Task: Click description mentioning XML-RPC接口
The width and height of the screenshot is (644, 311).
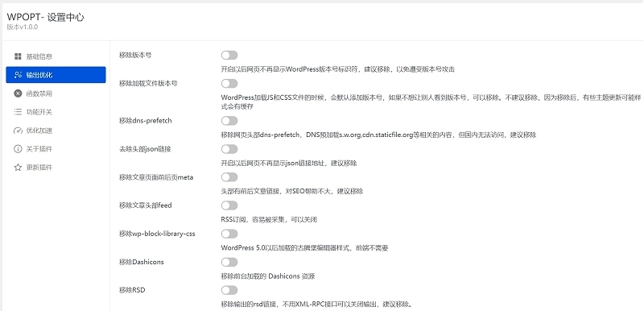Action: pos(316,305)
